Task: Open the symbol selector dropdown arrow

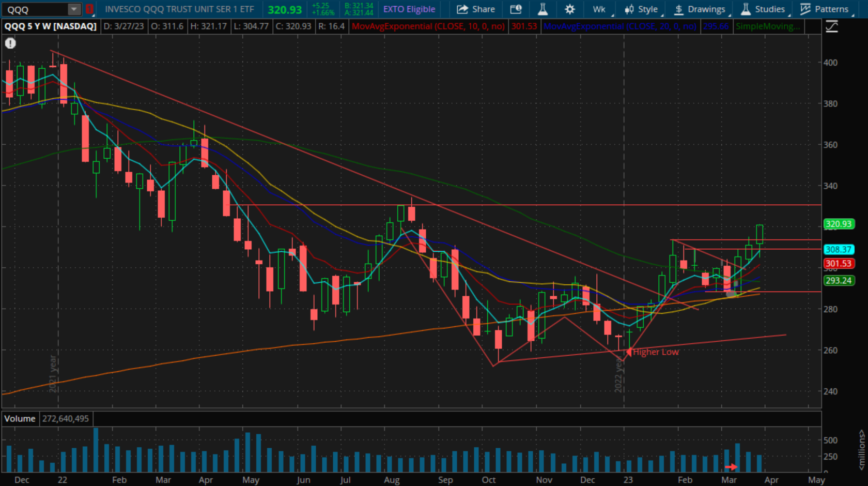Action: pos(74,9)
